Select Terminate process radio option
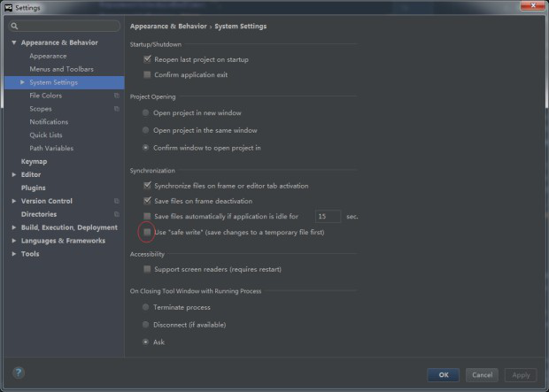 point(145,307)
